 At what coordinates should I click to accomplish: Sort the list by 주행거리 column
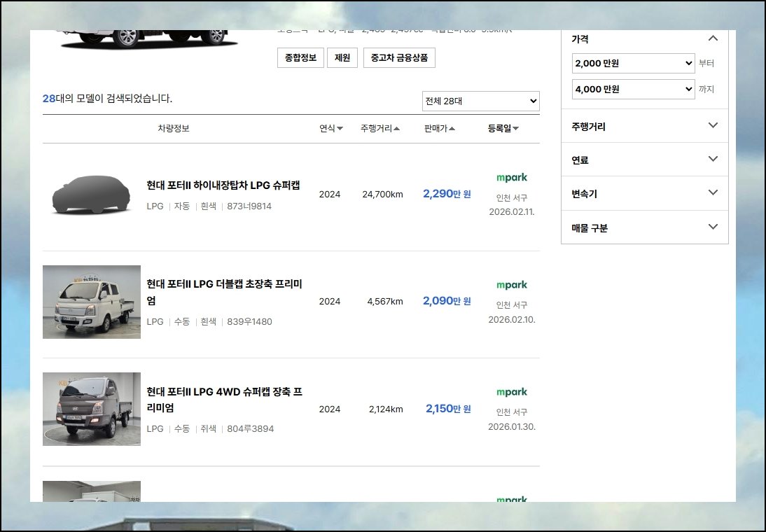(380, 129)
